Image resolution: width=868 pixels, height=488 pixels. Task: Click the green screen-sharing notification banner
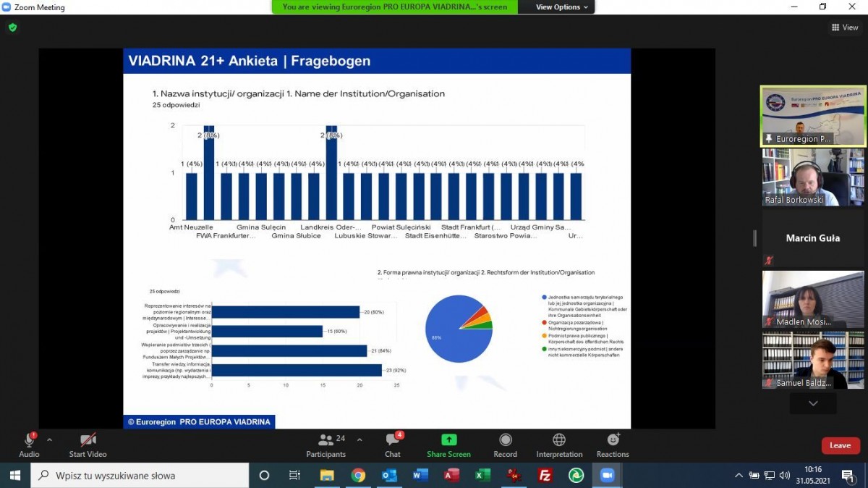(395, 7)
